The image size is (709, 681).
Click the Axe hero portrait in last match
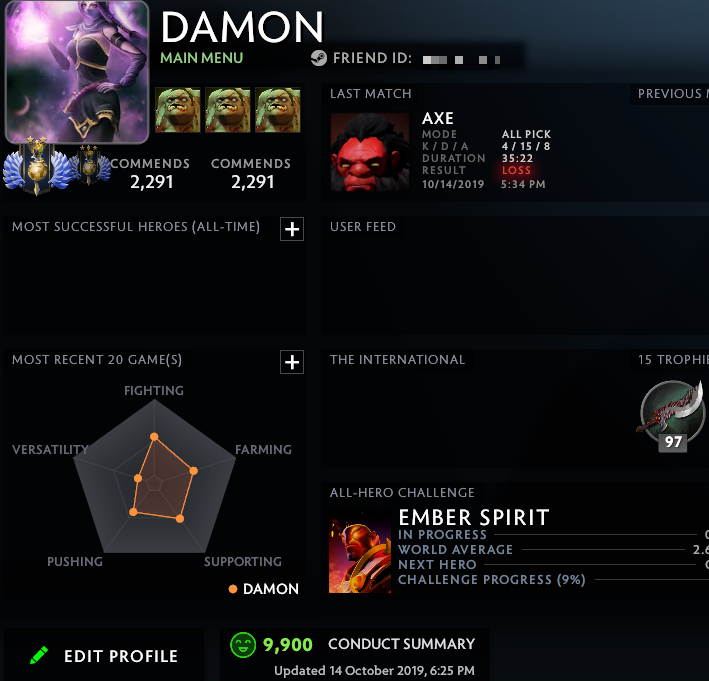click(370, 152)
